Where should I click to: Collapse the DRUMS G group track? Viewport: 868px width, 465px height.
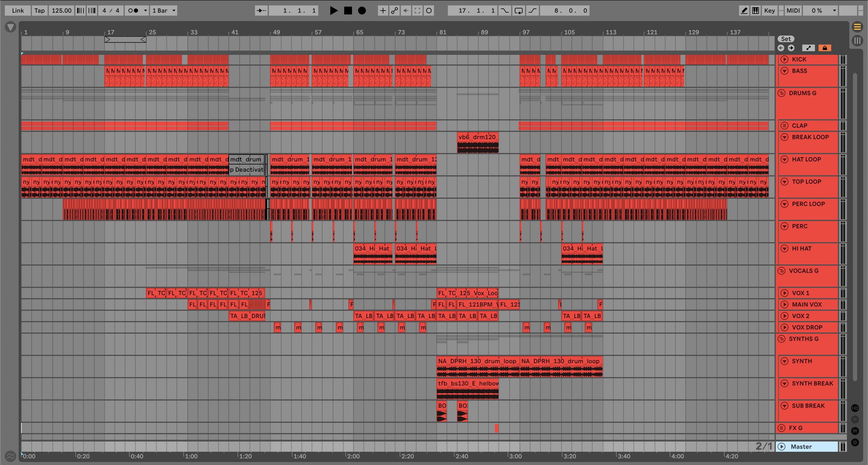click(x=782, y=93)
